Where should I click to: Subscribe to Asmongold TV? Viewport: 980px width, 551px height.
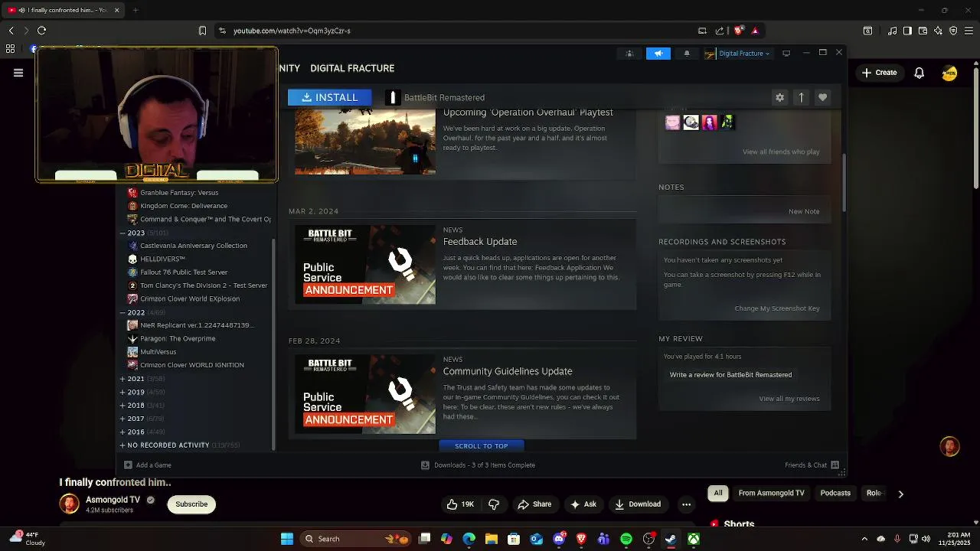click(x=191, y=504)
